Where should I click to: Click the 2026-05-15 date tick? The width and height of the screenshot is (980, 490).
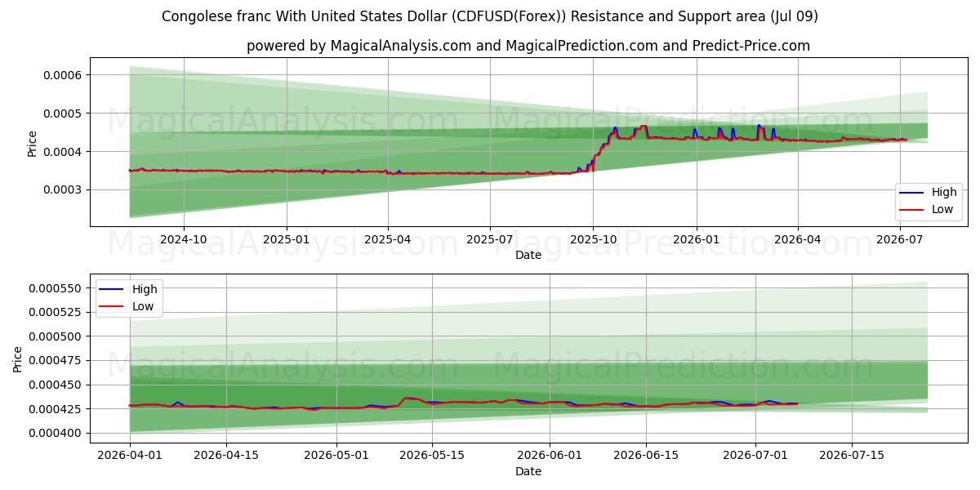433,456
